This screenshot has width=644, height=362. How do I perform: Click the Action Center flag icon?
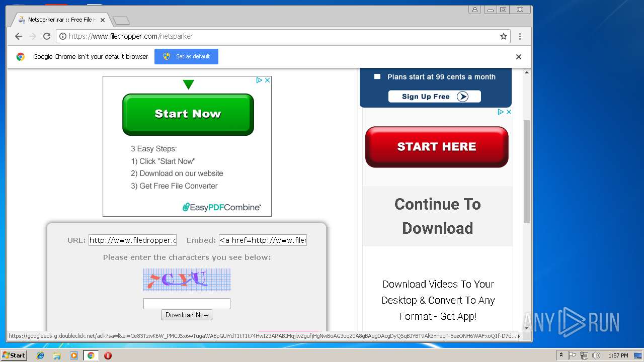pos(572,355)
